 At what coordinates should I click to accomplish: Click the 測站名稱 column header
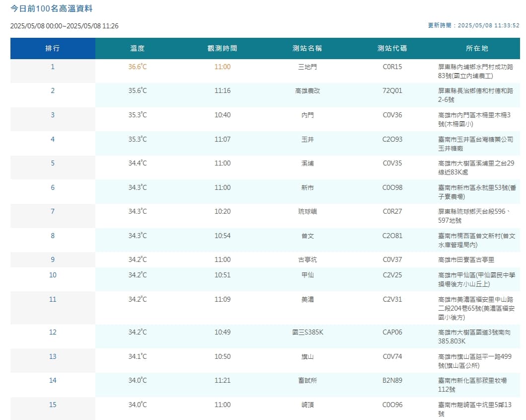[x=307, y=48]
